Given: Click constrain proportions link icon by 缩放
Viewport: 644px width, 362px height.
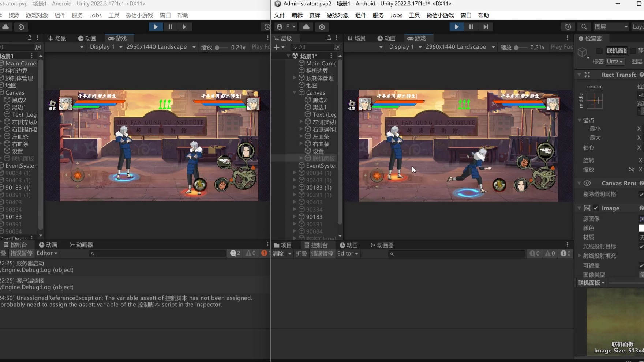Looking at the screenshot, I should [x=631, y=169].
